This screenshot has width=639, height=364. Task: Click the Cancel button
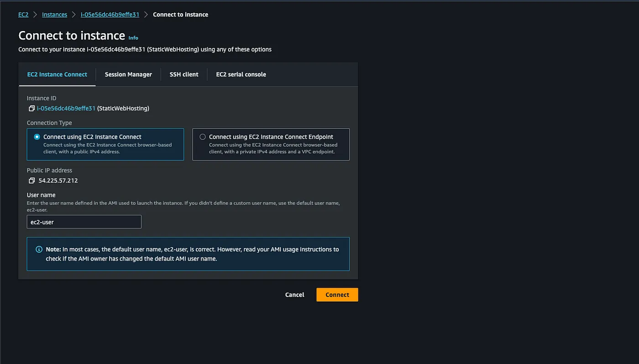pyautogui.click(x=295, y=295)
